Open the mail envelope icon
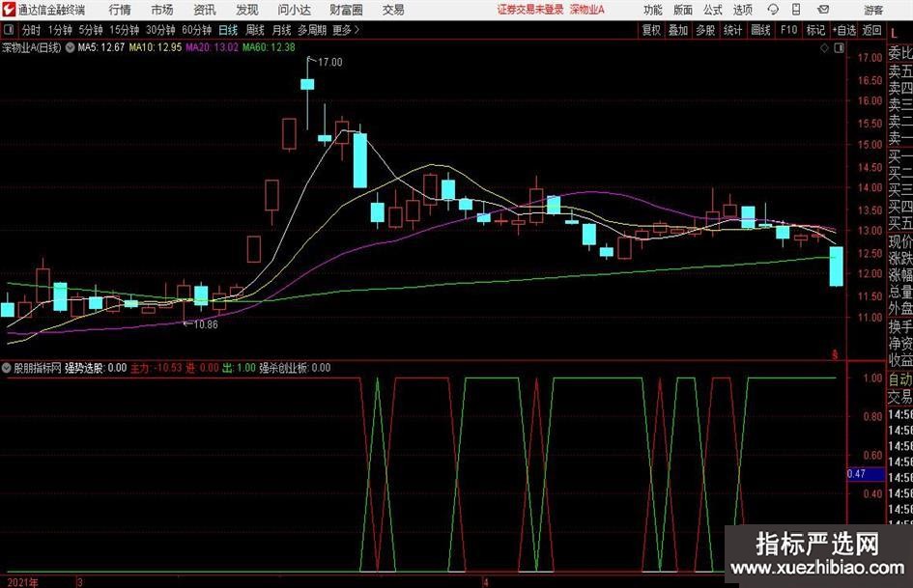Image resolution: width=913 pixels, height=588 pixels. point(823,10)
